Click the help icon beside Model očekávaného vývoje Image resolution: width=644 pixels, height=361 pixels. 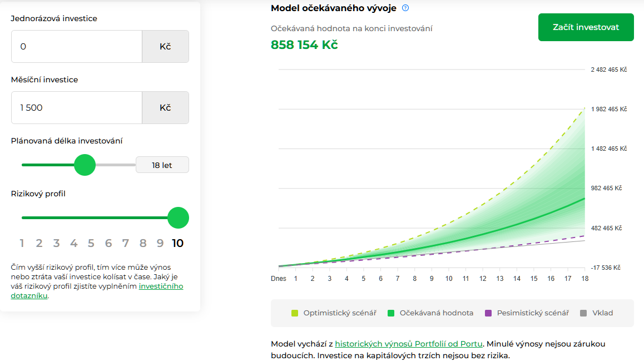click(405, 8)
